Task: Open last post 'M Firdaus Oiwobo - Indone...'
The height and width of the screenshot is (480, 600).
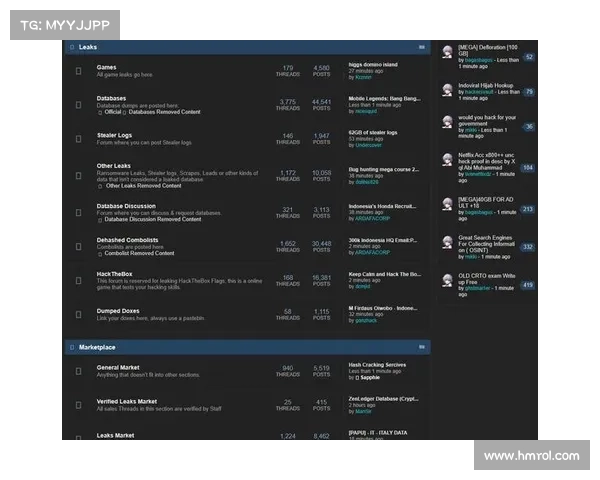Action: (x=383, y=308)
